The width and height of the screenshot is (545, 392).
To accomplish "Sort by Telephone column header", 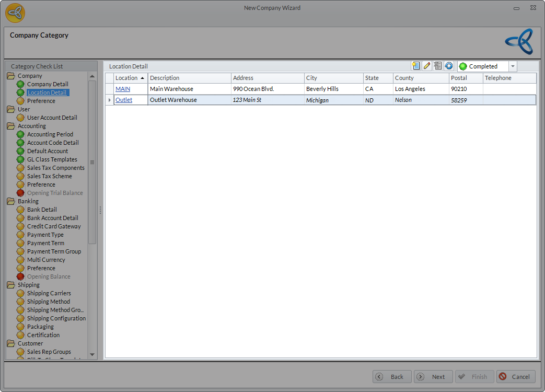I will 509,78.
